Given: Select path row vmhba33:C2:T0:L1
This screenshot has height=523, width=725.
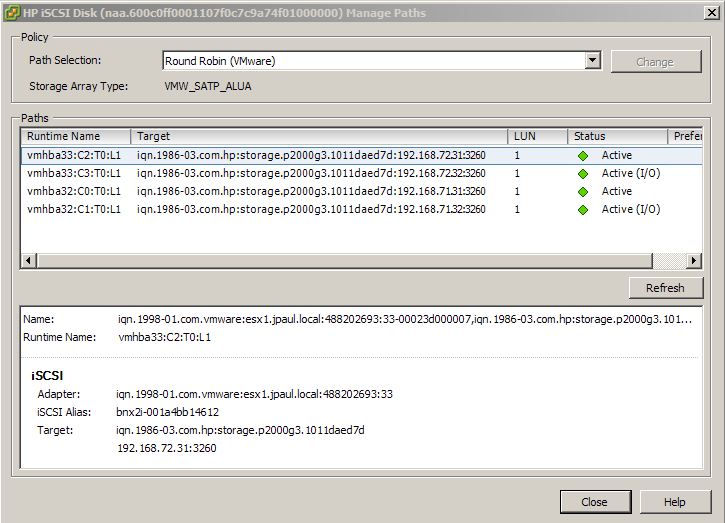Looking at the screenshot, I should tap(362, 155).
